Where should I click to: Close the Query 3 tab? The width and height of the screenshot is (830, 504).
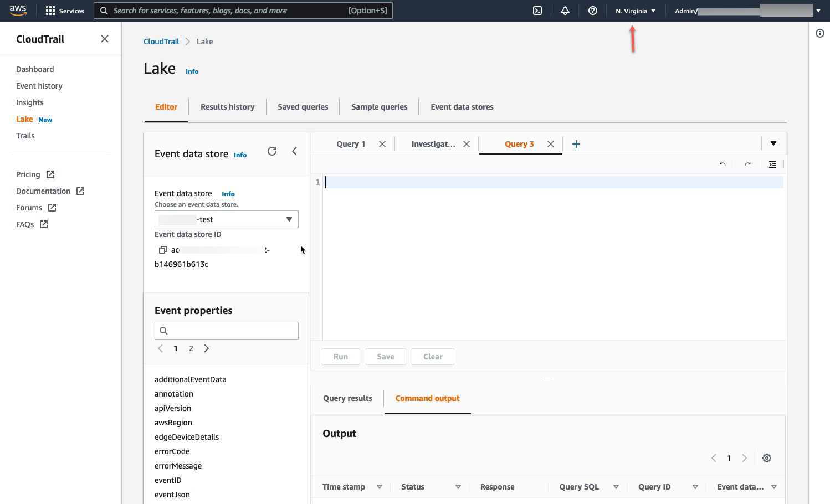(x=550, y=143)
